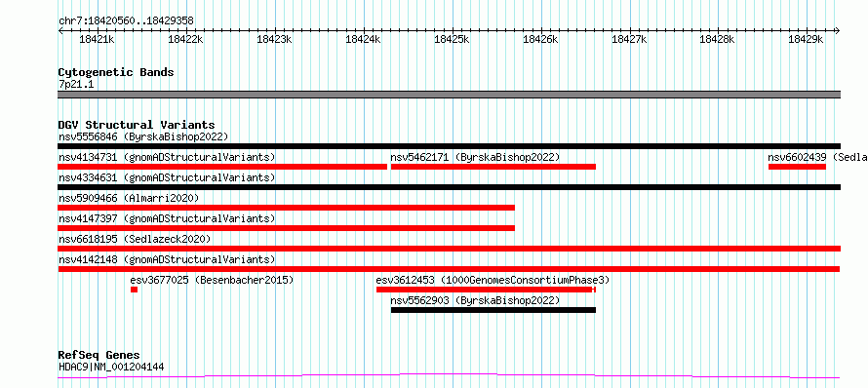868x388 pixels.
Task: Open the nsv4334631 gnomAD variant label
Action: point(167,177)
